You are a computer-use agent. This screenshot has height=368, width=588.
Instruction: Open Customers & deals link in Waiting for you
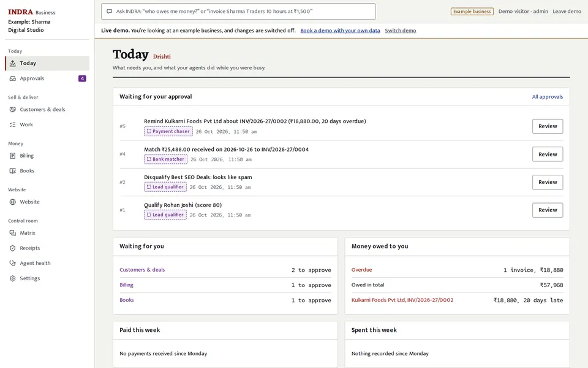coord(142,270)
